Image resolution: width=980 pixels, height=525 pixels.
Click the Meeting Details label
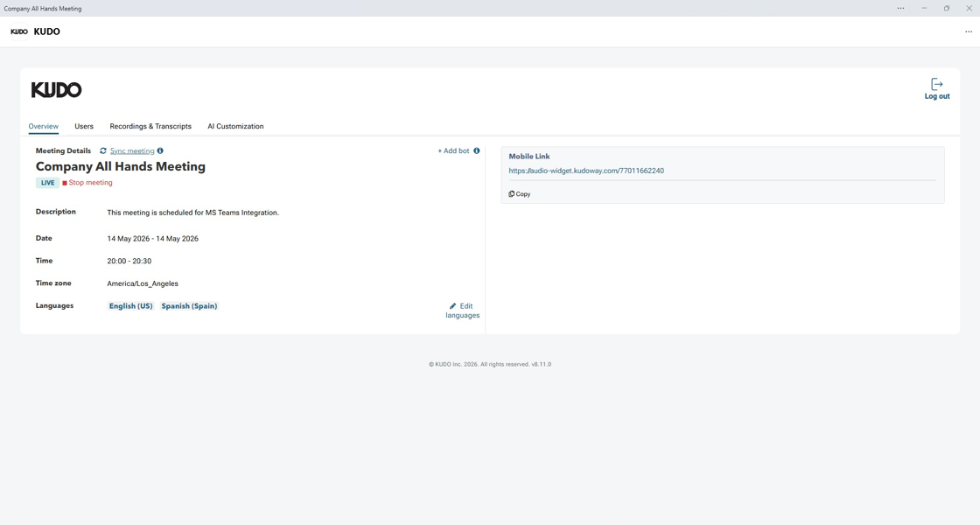tap(63, 150)
